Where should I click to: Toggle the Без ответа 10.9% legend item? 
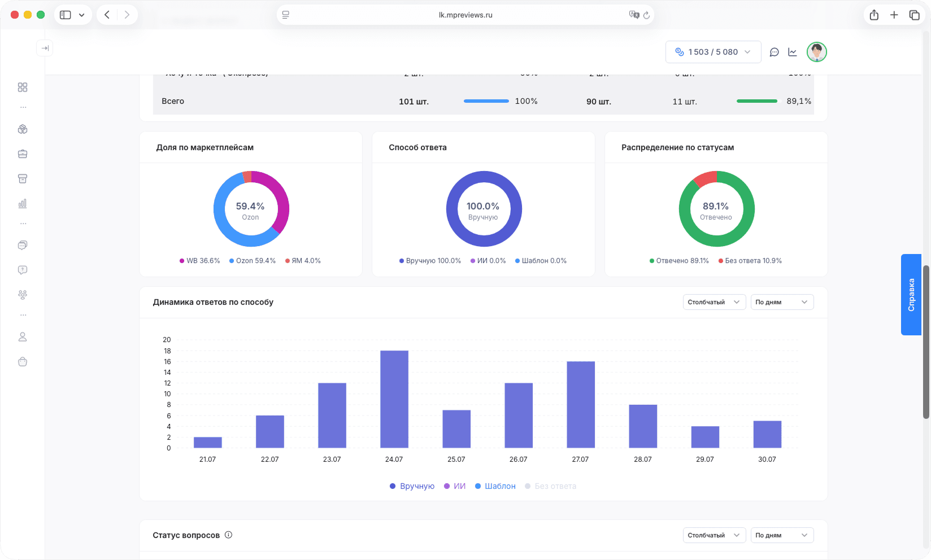750,261
